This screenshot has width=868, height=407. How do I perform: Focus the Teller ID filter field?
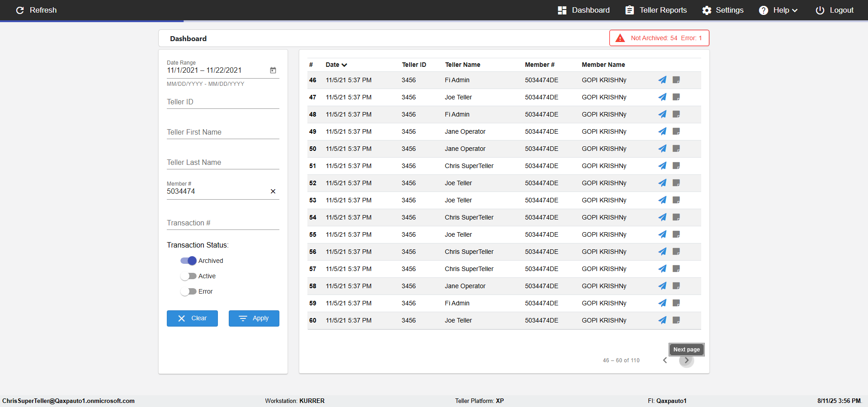coord(223,102)
